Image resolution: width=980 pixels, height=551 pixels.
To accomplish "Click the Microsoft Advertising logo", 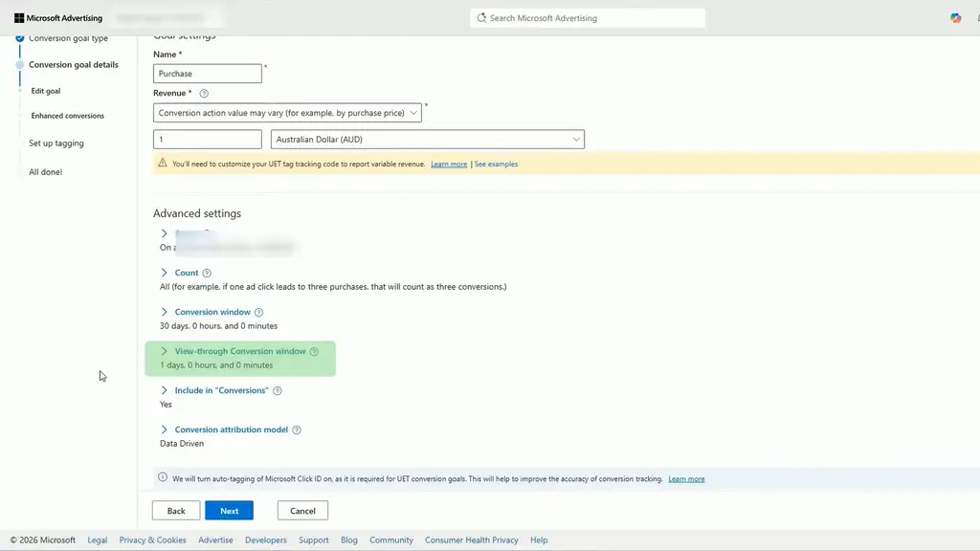I will 58,18.
